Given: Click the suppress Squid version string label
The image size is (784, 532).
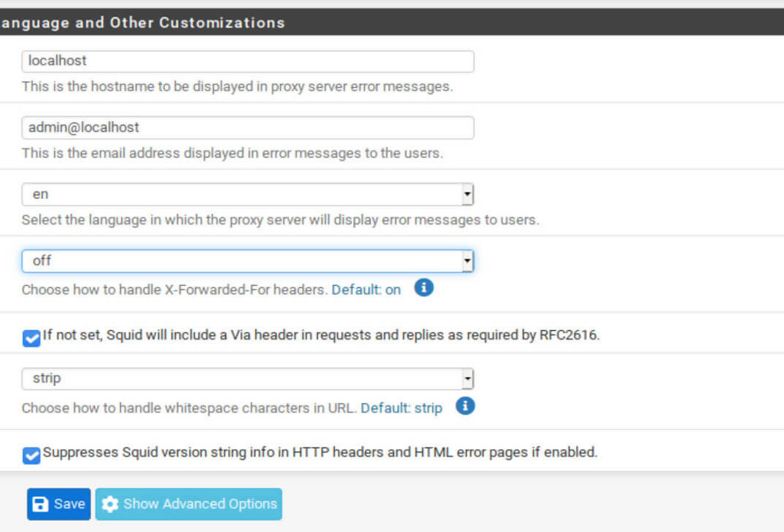Looking at the screenshot, I should pyautogui.click(x=319, y=453).
